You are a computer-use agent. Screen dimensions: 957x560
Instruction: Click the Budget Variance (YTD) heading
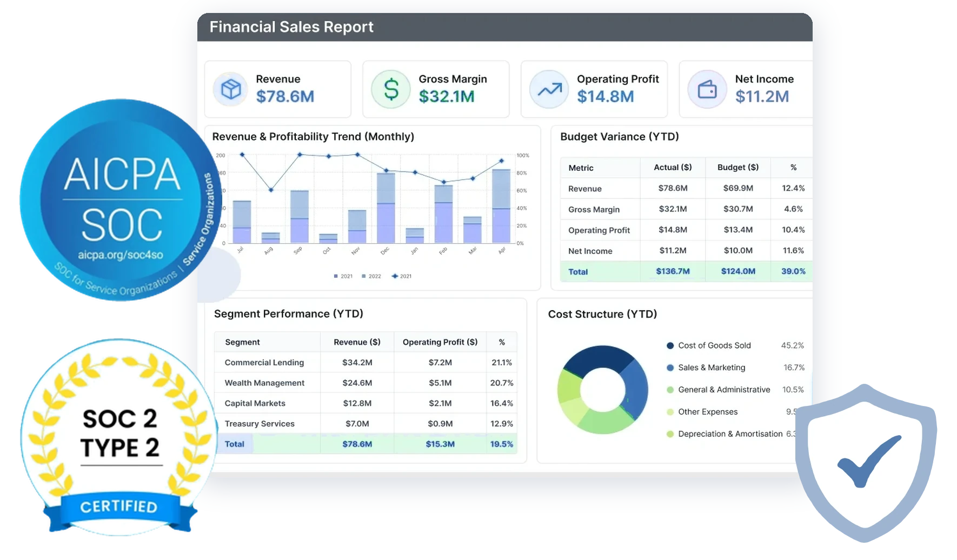tap(620, 137)
